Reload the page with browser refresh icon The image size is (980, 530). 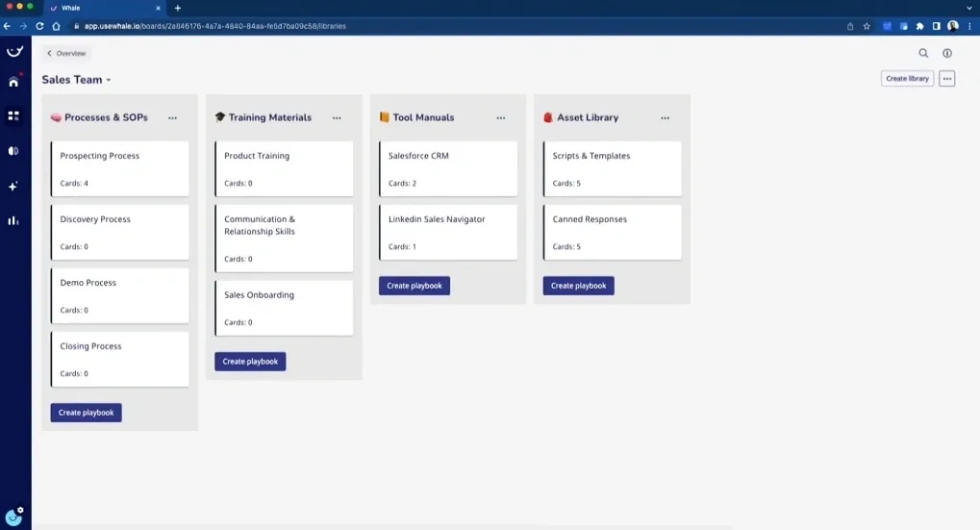[39, 26]
